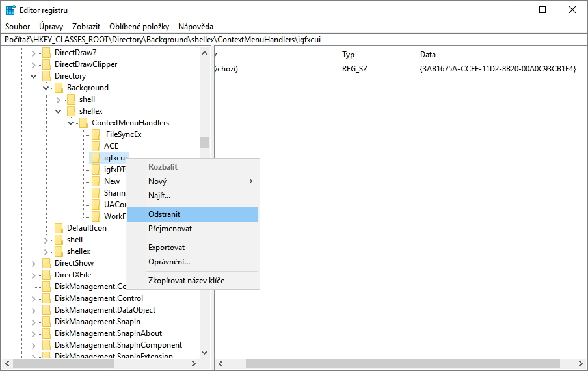The width and height of the screenshot is (588, 371).
Task: Expand the DirectDrawClipper node
Action: coord(33,65)
